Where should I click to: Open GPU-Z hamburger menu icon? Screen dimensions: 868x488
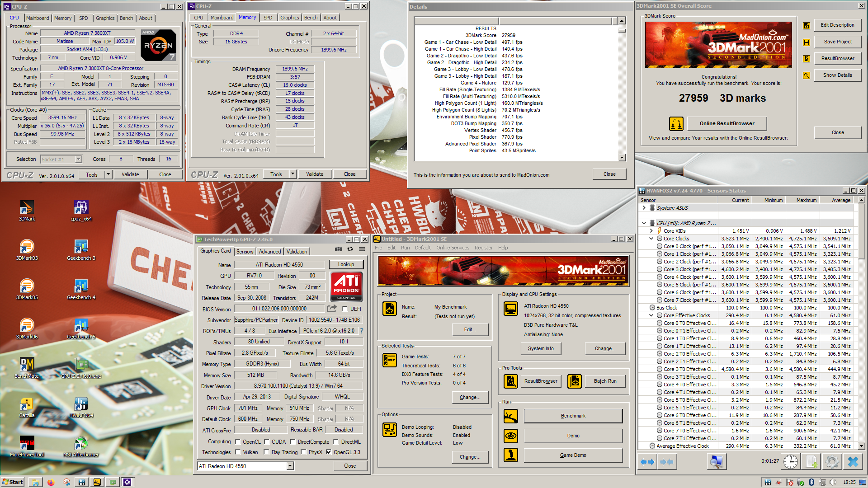tap(362, 249)
